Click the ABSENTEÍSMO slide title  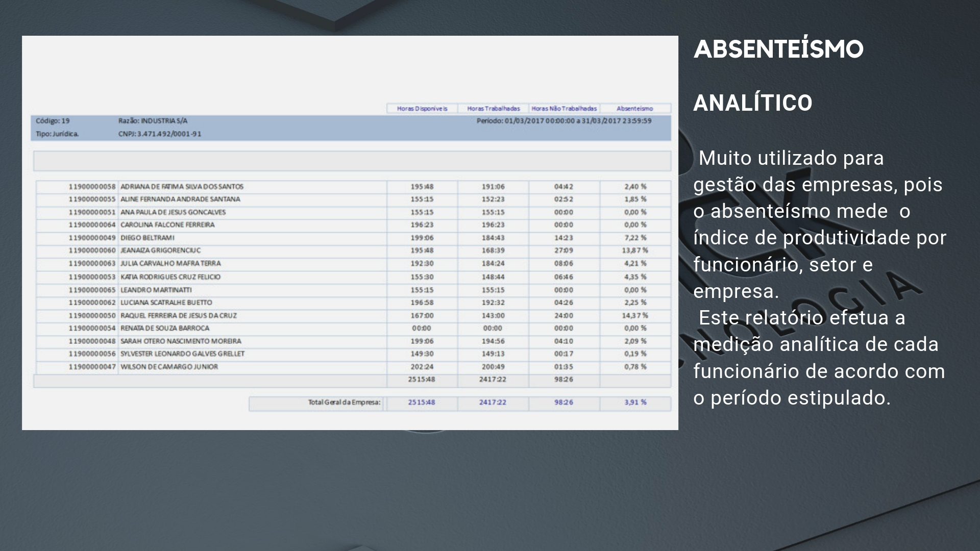click(778, 49)
